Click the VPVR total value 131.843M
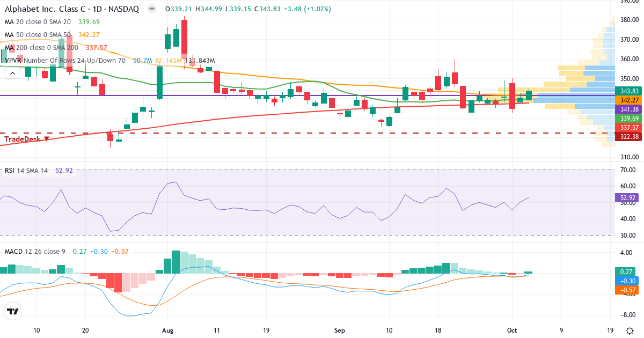 [200, 61]
